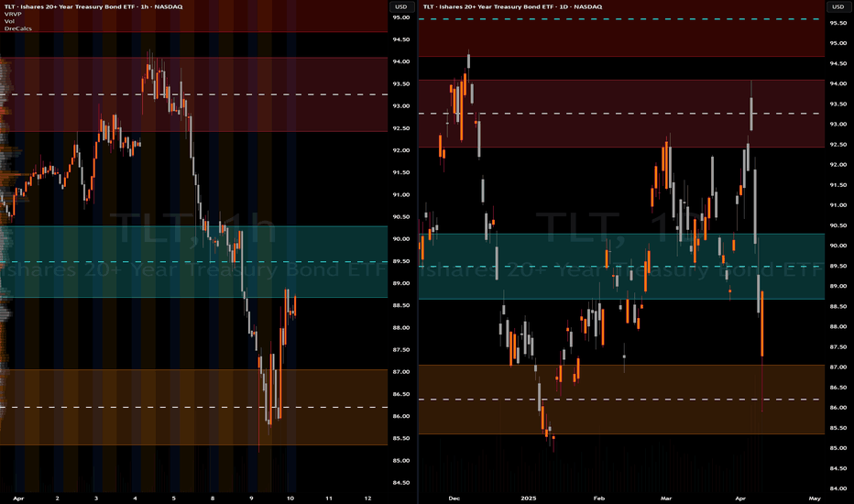Click the 95.50 price label on the 1D chart axis
Screen dimensions: 854x504
838,23
